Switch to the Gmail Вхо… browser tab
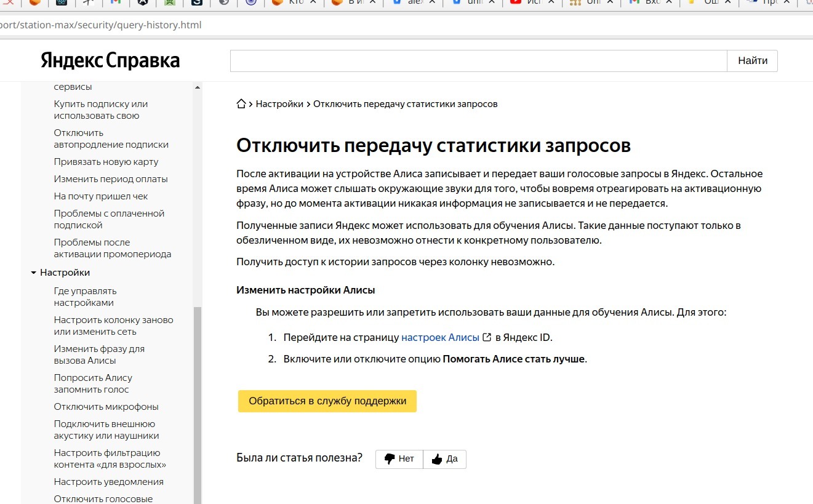 651,2
